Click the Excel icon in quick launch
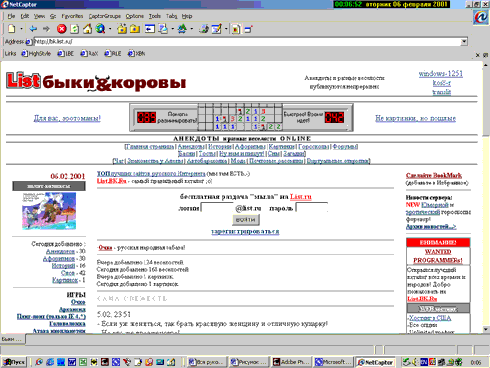Image resolution: width=490 pixels, height=368 pixels. (x=83, y=362)
